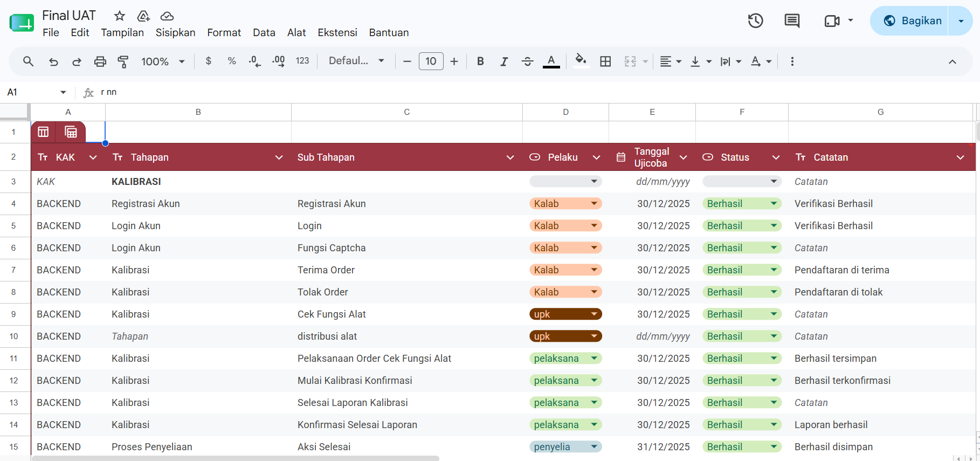Increase decimal places
Image resolution: width=980 pixels, height=461 pixels.
[x=279, y=61]
